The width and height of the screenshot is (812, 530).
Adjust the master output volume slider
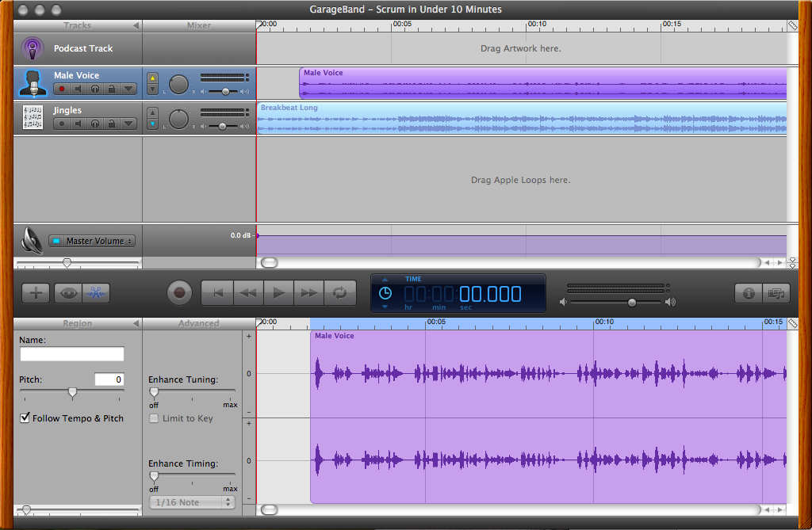tap(632, 303)
